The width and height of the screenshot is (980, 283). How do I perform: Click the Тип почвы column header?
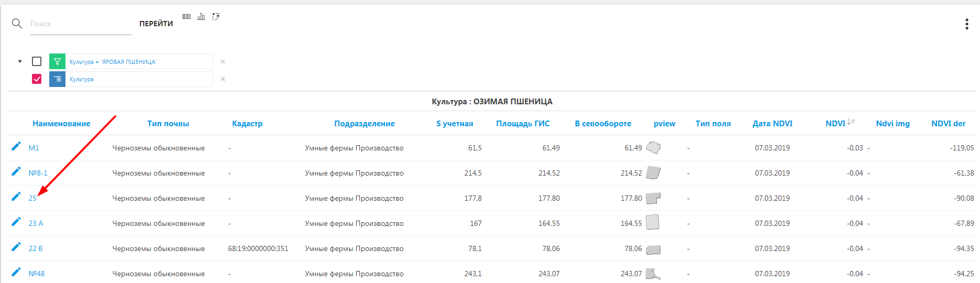[x=168, y=124]
